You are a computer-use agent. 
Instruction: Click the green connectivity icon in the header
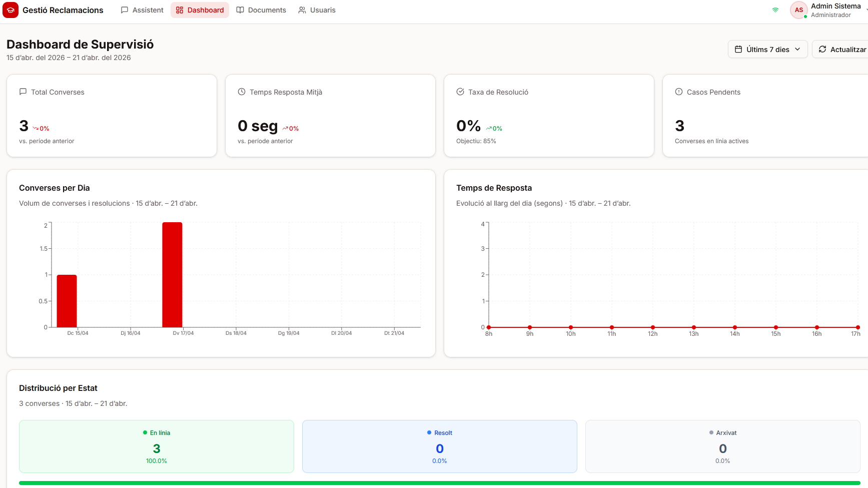tap(775, 10)
